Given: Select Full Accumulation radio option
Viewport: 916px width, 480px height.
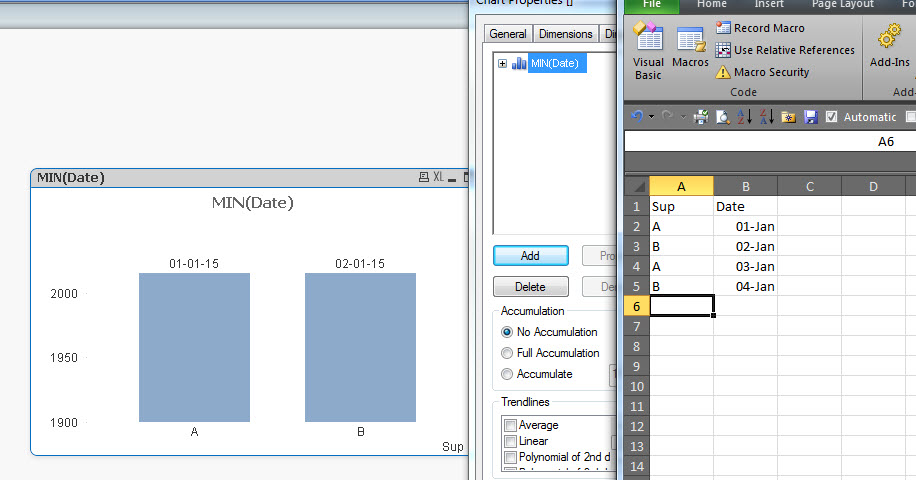Looking at the screenshot, I should coord(506,353).
